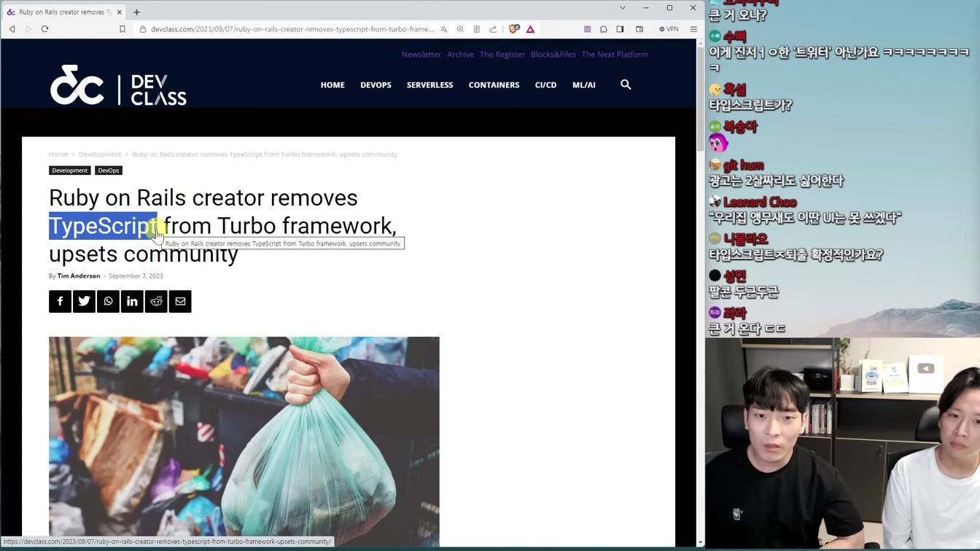Open the DEVOPS menu item
Image resolution: width=980 pixels, height=551 pixels.
click(x=376, y=85)
